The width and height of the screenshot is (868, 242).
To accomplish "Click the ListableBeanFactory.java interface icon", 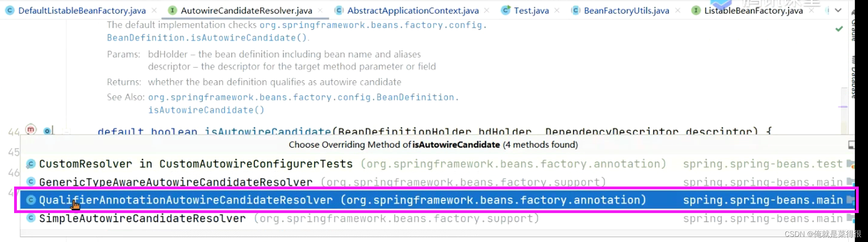I will [696, 10].
